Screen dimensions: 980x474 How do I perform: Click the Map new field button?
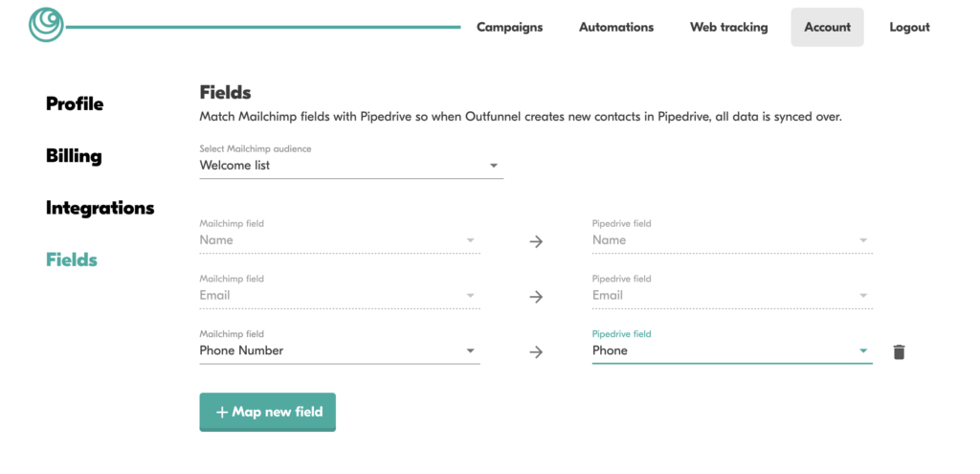click(268, 412)
